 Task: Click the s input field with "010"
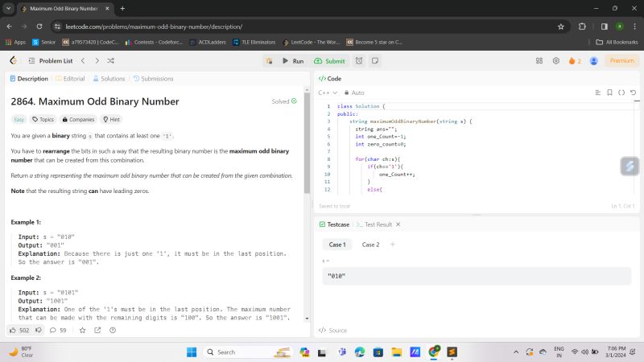477,276
